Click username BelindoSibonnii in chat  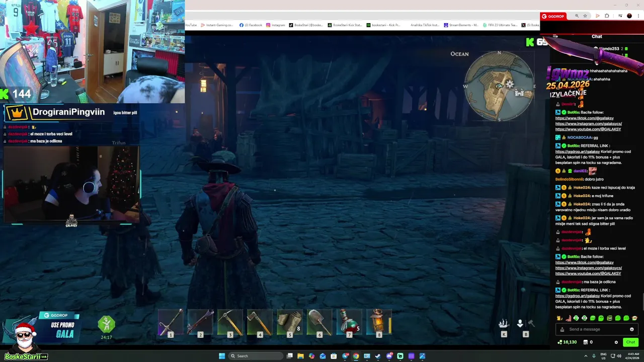coord(570,179)
